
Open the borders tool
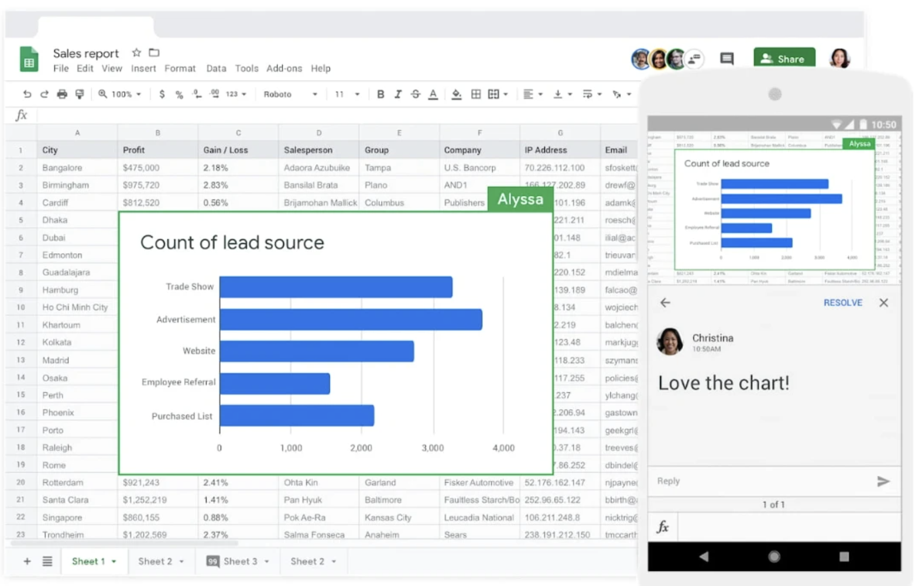(476, 94)
